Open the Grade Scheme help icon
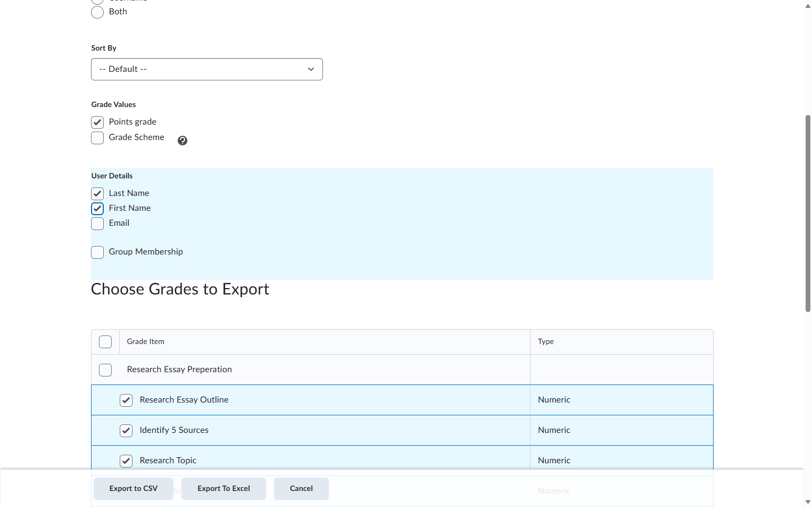The image size is (812, 508). (183, 141)
